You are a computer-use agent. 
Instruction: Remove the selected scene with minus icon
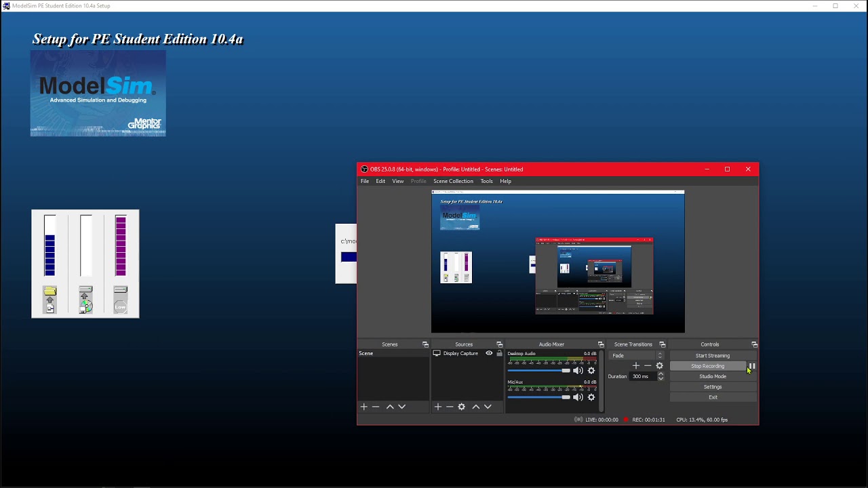coord(376,407)
